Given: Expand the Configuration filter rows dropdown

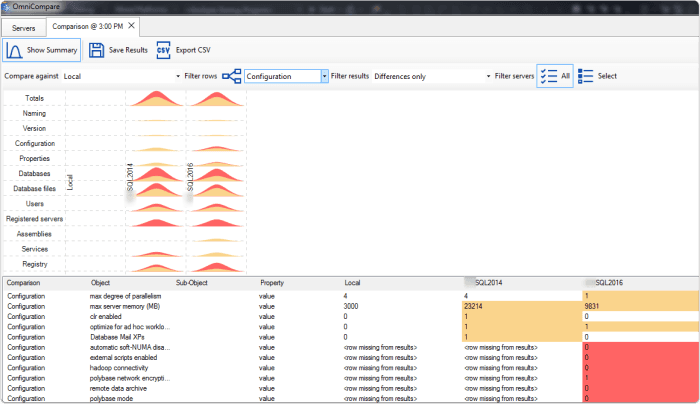Looking at the screenshot, I should coord(324,76).
